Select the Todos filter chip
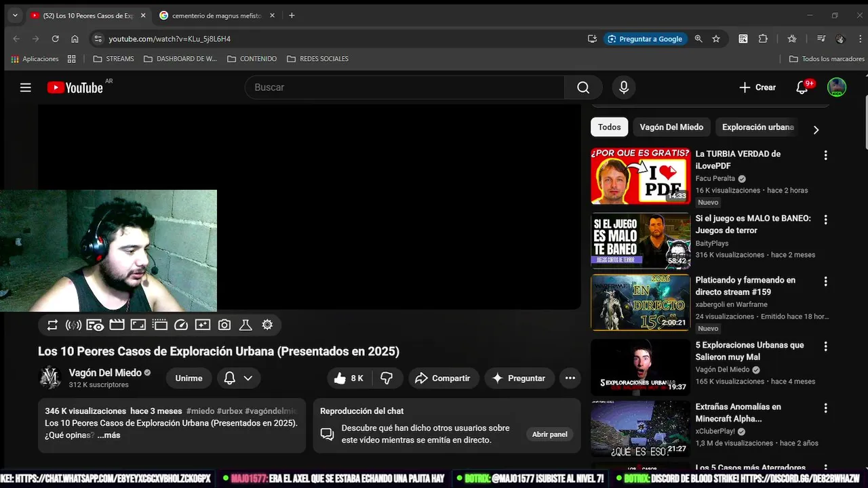 (609, 127)
